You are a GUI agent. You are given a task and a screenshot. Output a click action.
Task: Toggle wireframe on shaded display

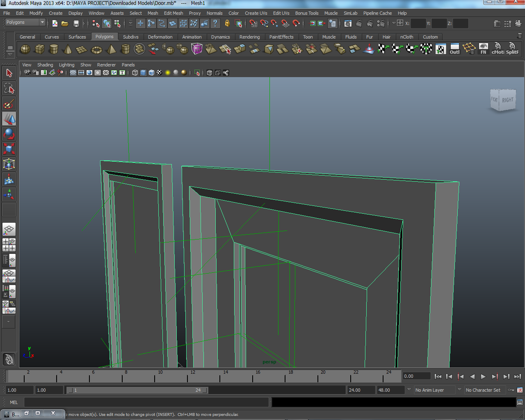151,73
